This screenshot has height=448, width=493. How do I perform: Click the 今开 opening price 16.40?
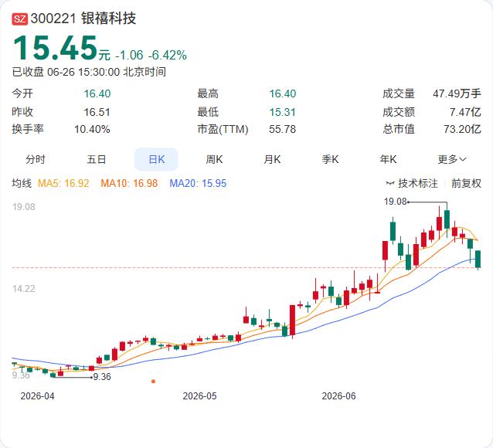point(97,93)
